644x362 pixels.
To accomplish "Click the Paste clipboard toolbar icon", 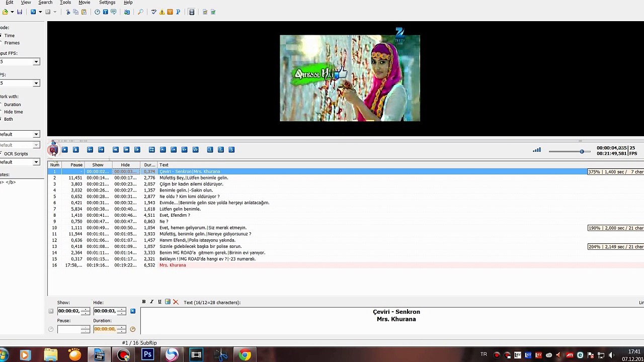I will point(84,12).
